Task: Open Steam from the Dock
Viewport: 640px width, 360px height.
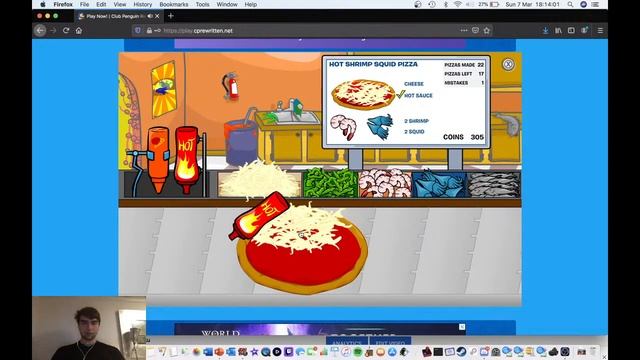Action: [461, 352]
